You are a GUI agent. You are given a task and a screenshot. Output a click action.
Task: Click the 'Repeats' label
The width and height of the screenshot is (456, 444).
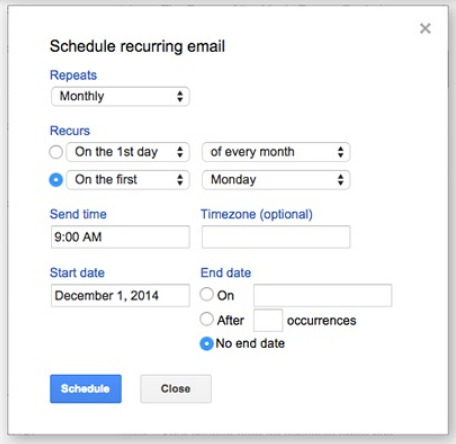73,75
